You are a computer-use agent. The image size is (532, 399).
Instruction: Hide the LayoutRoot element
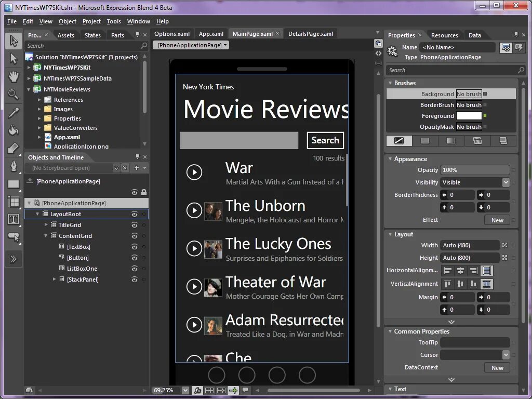click(135, 214)
